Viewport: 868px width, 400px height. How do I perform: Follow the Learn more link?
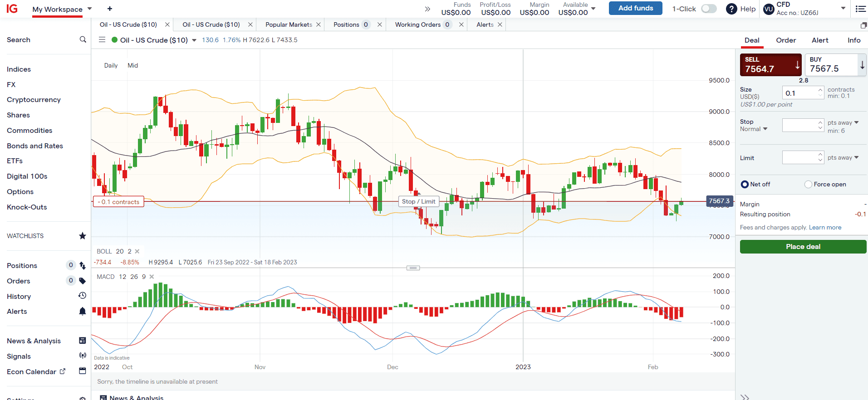pos(825,227)
